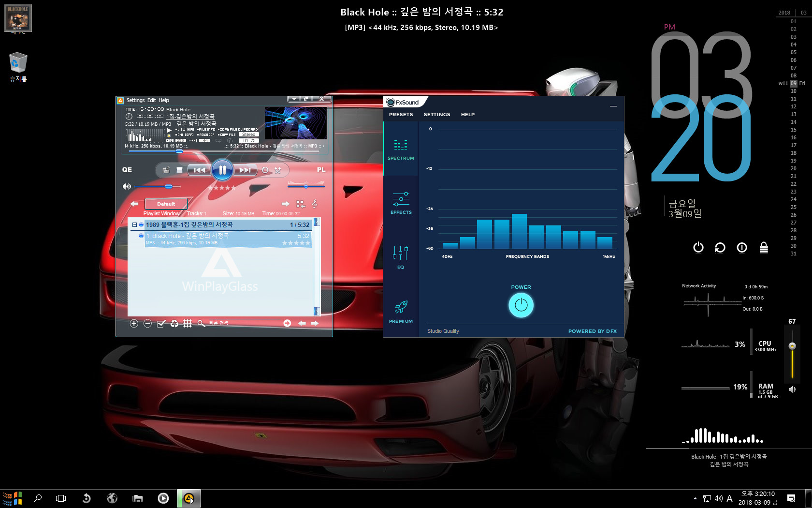Stop playback with the square stop button
The width and height of the screenshot is (812, 508).
[179, 170]
